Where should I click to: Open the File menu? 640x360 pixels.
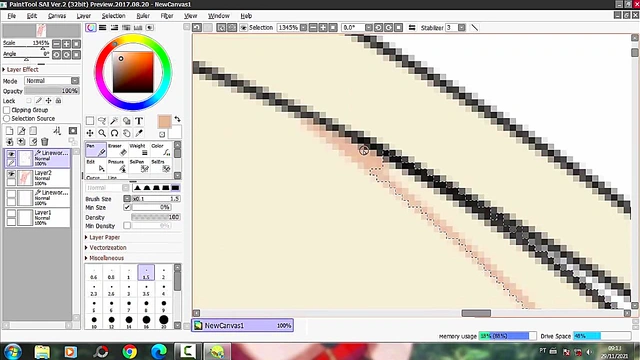[x=11, y=16]
